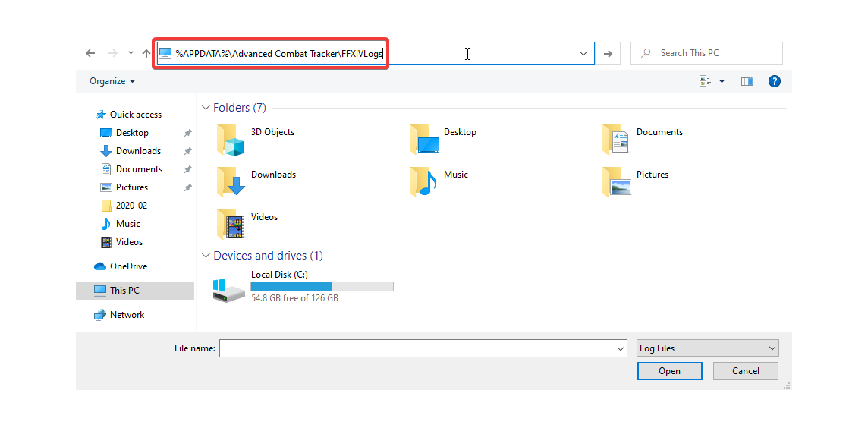Select the Documents folder in main pane
The width and height of the screenshot is (868, 428).
[x=642, y=138]
